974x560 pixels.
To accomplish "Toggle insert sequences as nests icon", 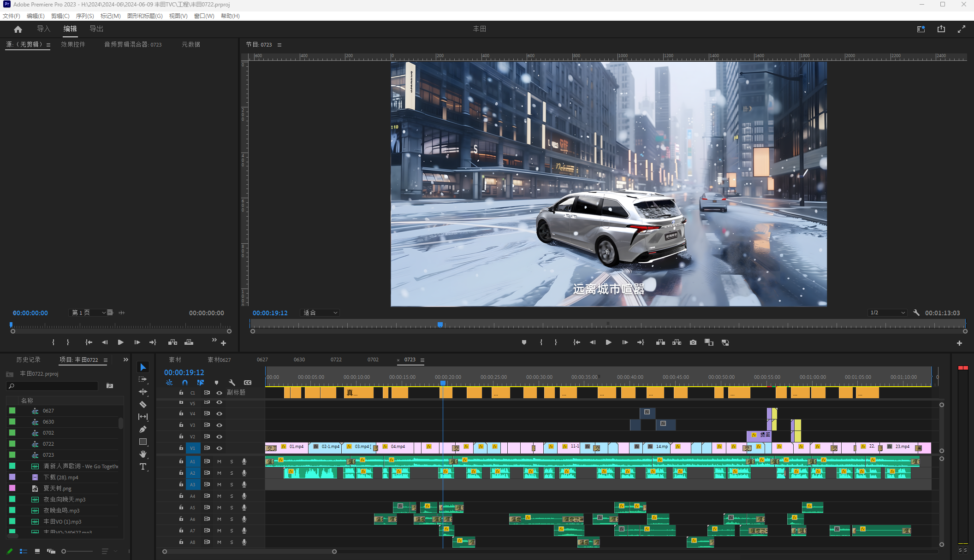I will [169, 383].
